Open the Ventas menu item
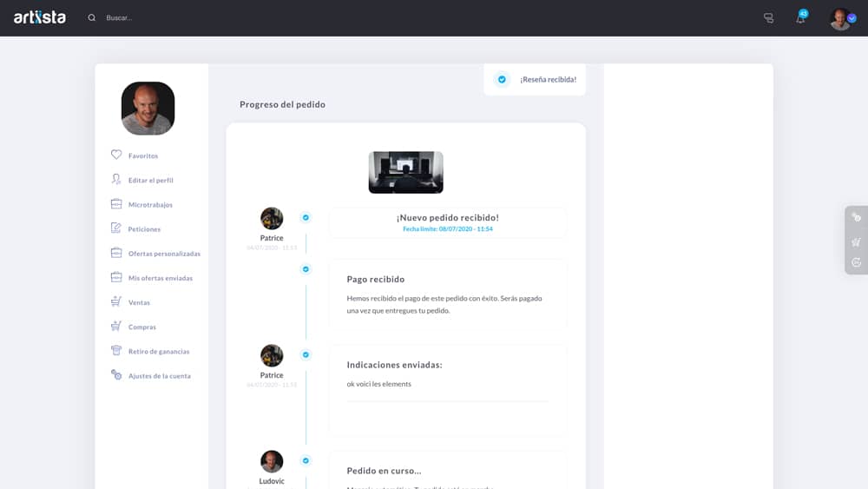Screen dimensions: 868x489 [x=139, y=302]
